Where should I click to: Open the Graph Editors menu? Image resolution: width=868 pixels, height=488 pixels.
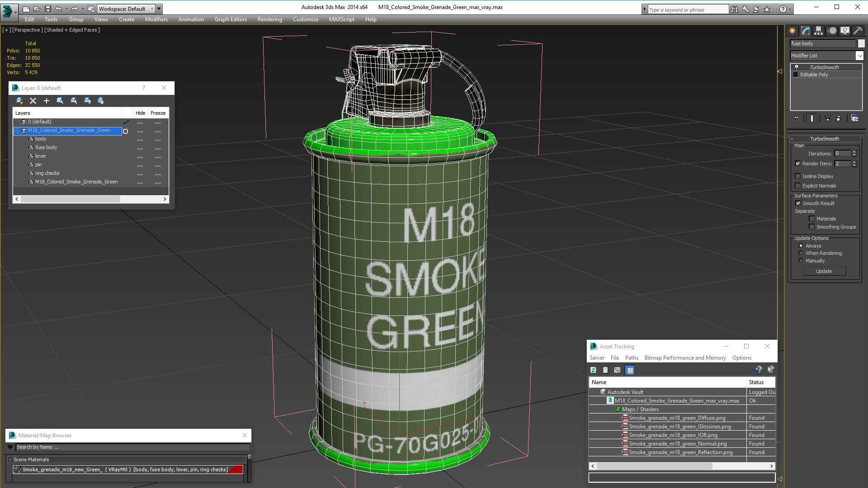pos(231,19)
